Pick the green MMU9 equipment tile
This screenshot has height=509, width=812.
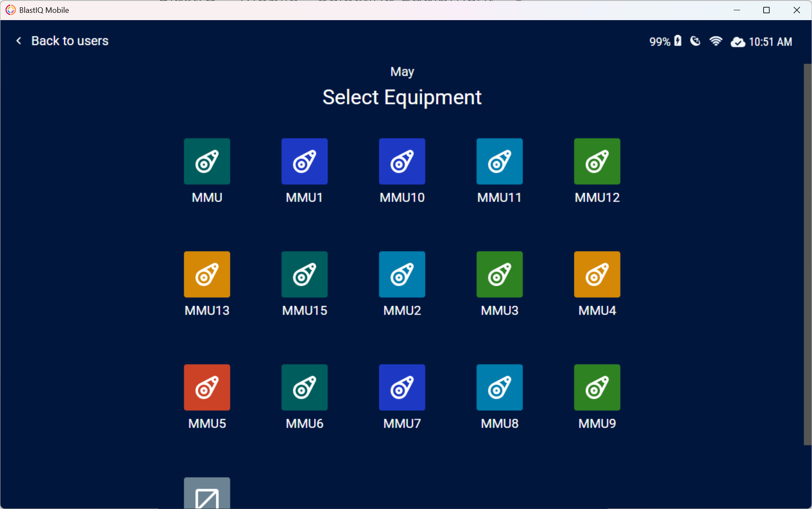tap(597, 387)
